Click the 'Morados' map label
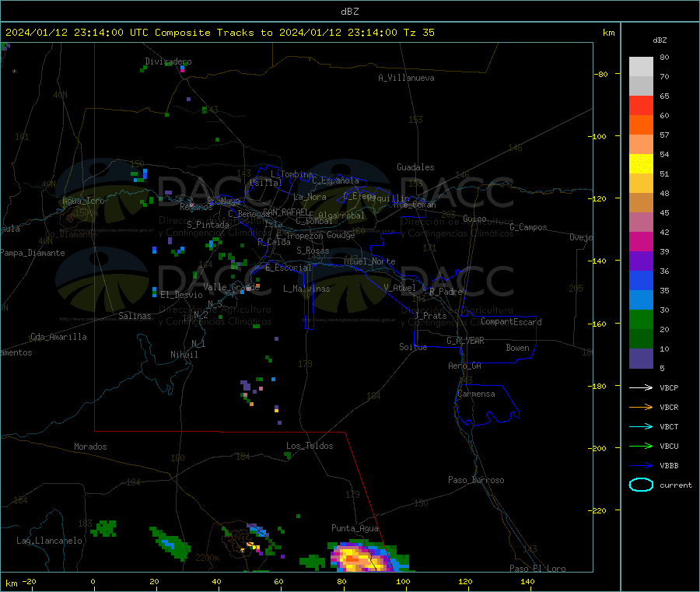 (x=90, y=447)
